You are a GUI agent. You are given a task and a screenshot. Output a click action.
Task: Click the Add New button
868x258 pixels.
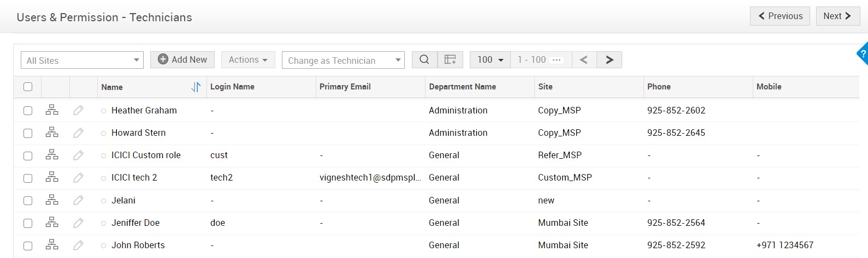pyautogui.click(x=182, y=59)
